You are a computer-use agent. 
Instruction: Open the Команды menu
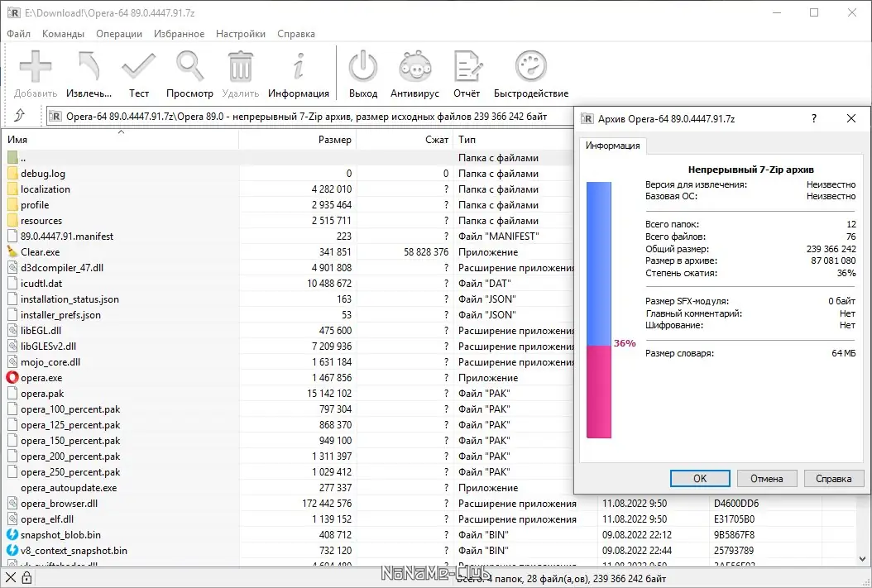point(64,34)
